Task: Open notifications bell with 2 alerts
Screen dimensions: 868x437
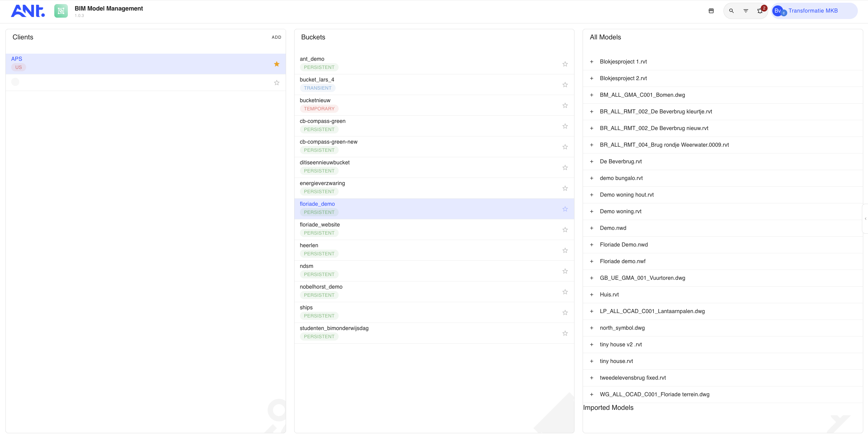Action: pyautogui.click(x=760, y=11)
